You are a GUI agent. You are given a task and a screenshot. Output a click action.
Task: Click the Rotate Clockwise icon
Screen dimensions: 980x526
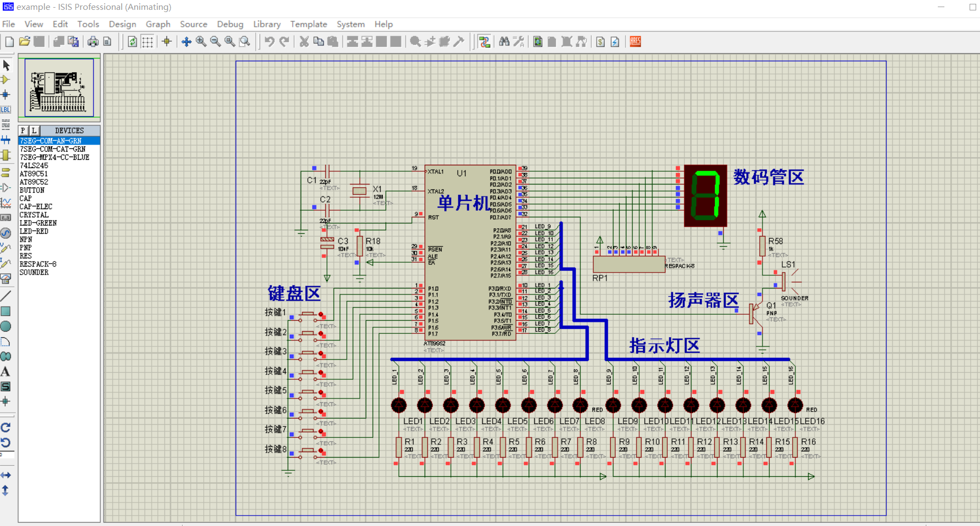[6, 427]
